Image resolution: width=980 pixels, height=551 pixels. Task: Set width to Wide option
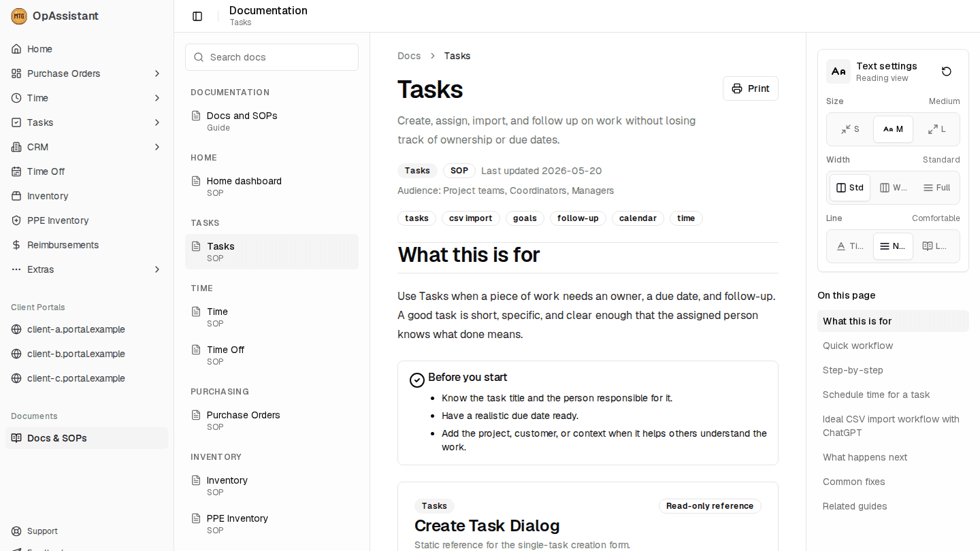(x=893, y=188)
